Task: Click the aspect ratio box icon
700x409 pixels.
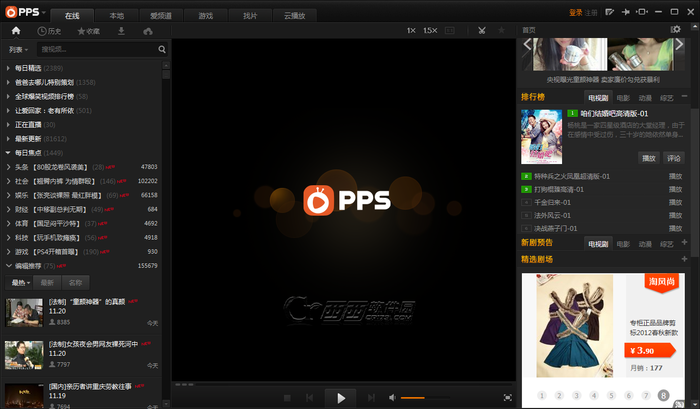Action: pyautogui.click(x=450, y=30)
